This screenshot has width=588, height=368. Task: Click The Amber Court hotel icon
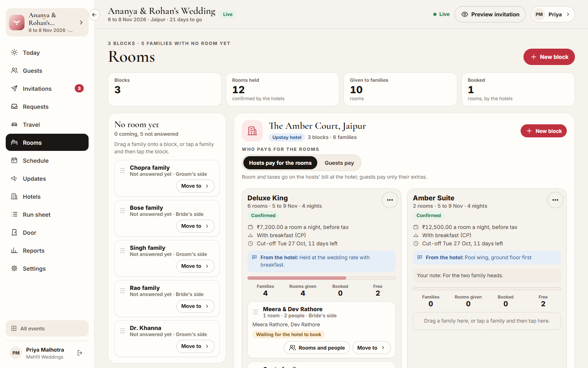coord(252,131)
